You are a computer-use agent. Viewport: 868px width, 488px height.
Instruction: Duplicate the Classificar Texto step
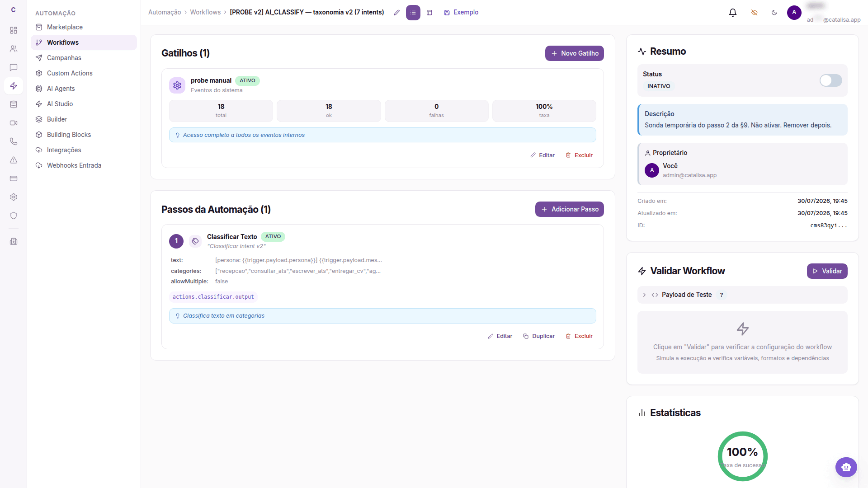[x=539, y=336]
